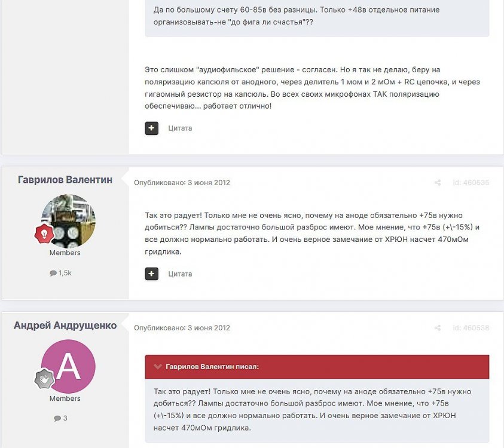The height and width of the screenshot is (448, 504).
Task: Click the gray hand rank badge on Андрей's avatar
Action: [44, 379]
